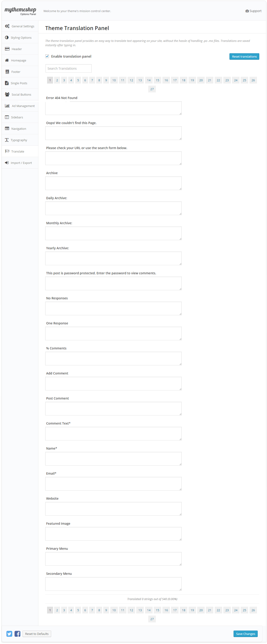Click the Social Buttons people icon
Viewport: 267px width, 644px height.
pyautogui.click(x=7, y=94)
